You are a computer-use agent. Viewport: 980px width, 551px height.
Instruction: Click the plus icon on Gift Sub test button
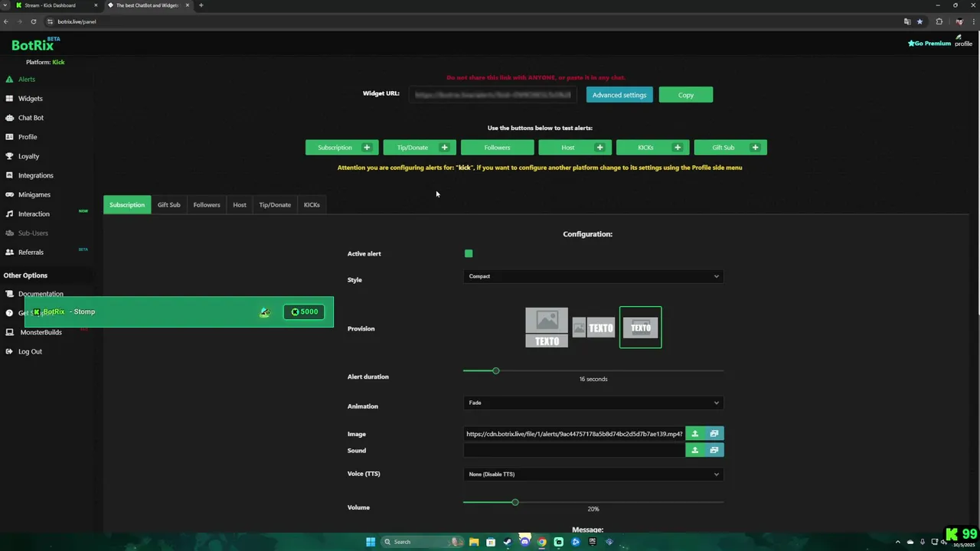pos(755,148)
